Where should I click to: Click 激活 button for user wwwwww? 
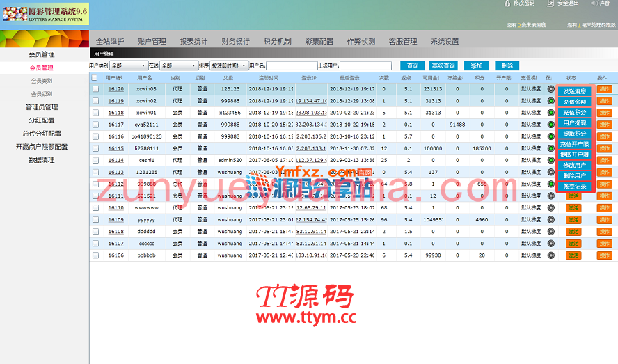pyautogui.click(x=573, y=208)
